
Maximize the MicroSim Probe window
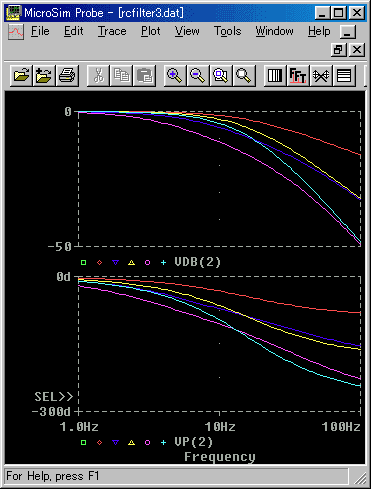[339, 13]
